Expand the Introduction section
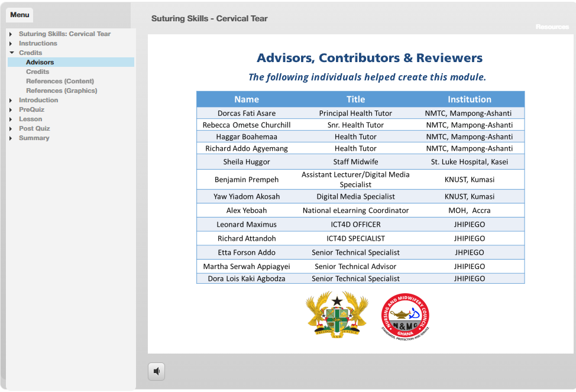The width and height of the screenshot is (576, 392). pyautogui.click(x=11, y=101)
